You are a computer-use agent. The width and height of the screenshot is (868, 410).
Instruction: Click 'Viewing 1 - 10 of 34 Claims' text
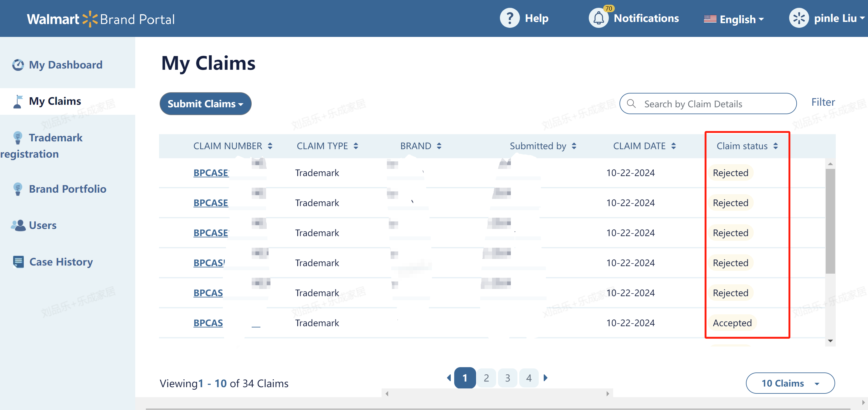(224, 383)
